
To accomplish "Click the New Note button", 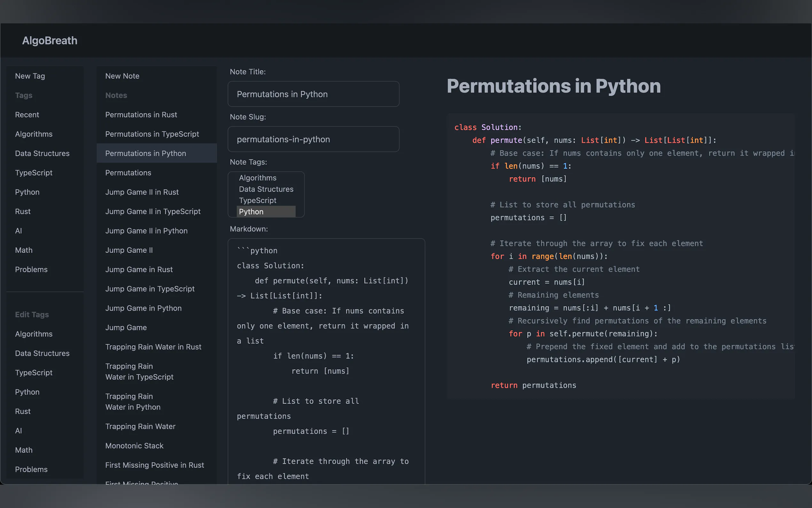I will (122, 76).
